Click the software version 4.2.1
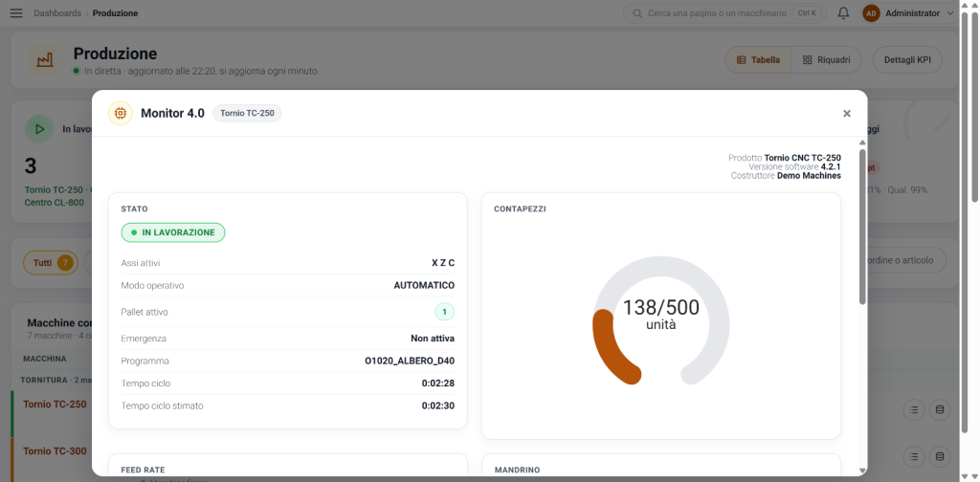The image size is (980, 482). (x=831, y=166)
